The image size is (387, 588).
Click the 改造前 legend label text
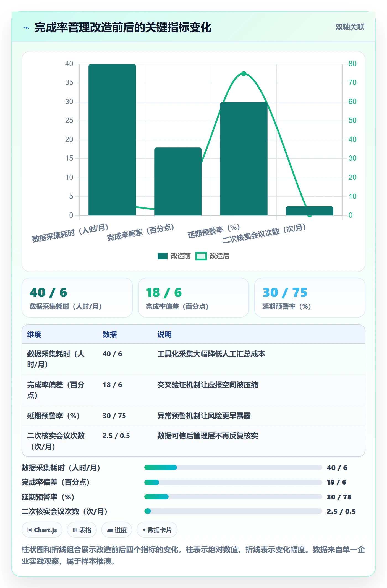coord(181,256)
